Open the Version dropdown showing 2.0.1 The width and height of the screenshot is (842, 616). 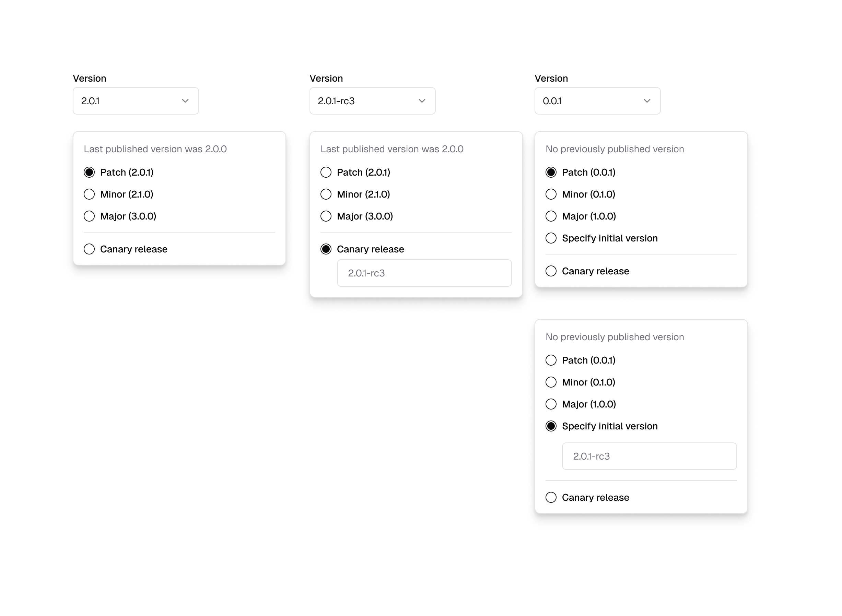(x=136, y=101)
